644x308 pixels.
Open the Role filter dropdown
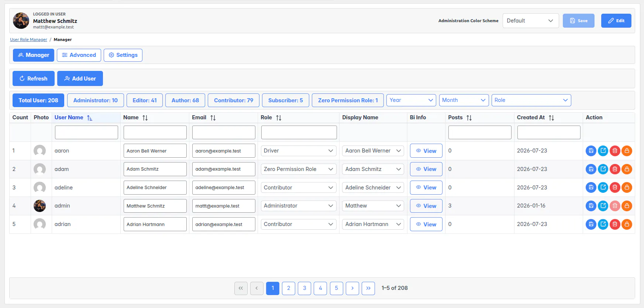(x=531, y=100)
